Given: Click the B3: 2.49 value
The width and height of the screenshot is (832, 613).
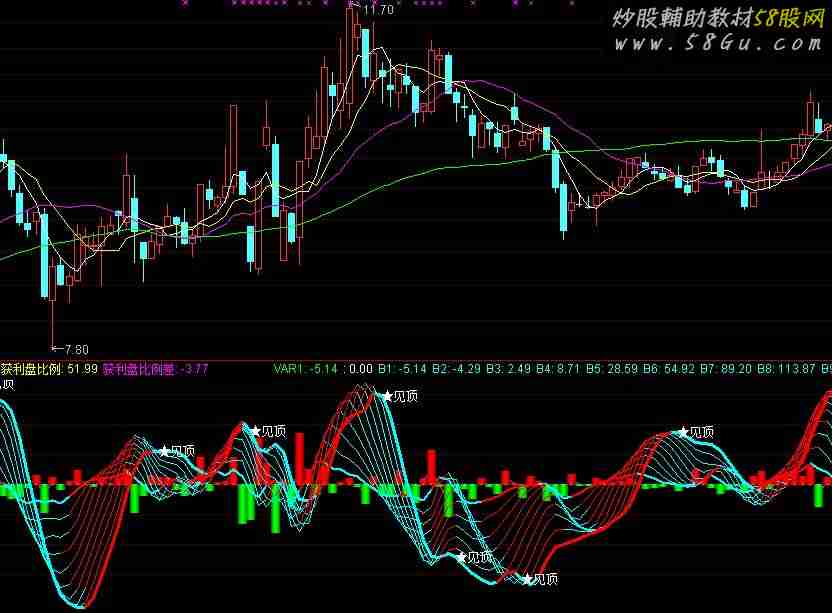Looking at the screenshot, I should click(508, 369).
